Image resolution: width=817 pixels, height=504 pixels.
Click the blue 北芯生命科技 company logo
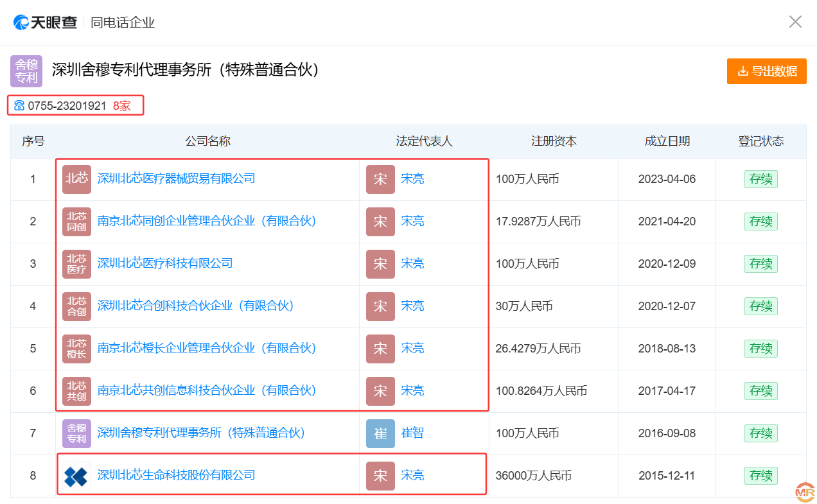(76, 476)
